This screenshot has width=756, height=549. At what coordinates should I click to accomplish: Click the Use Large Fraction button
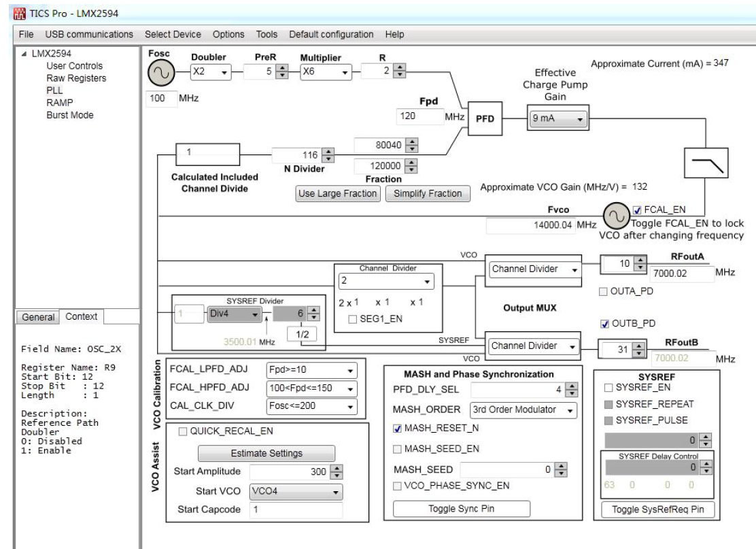point(337,193)
